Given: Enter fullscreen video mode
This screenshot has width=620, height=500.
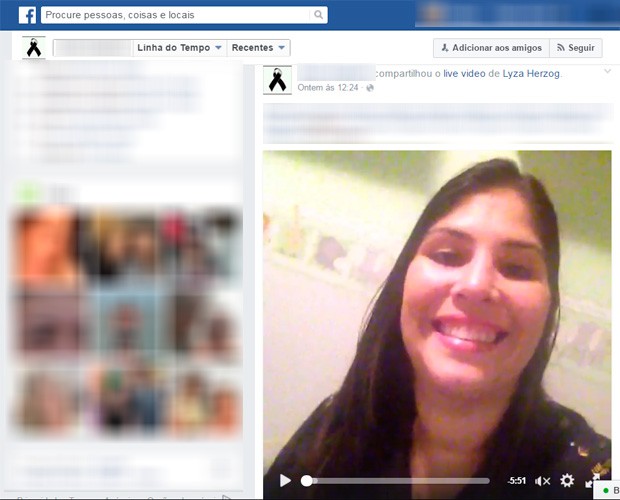Looking at the screenshot, I should pos(591,481).
